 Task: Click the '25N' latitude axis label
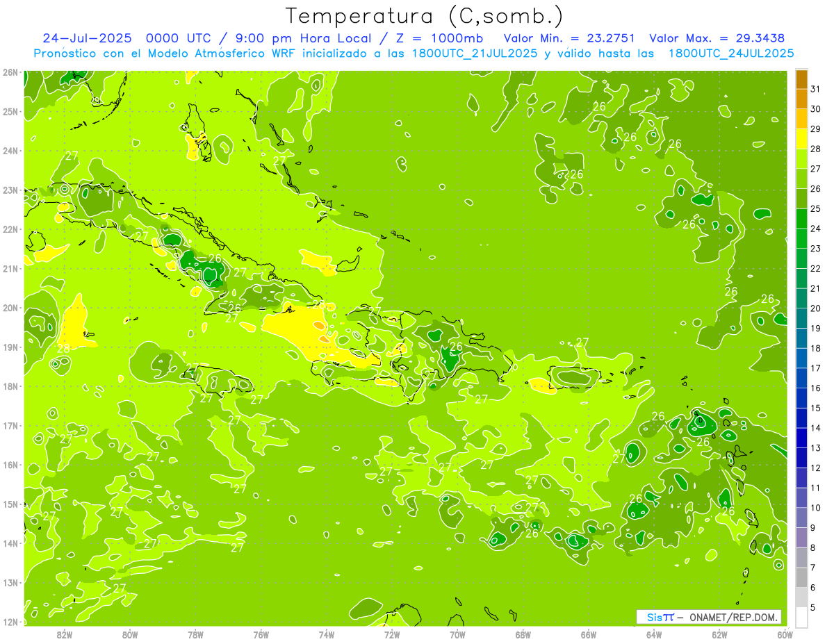point(10,111)
